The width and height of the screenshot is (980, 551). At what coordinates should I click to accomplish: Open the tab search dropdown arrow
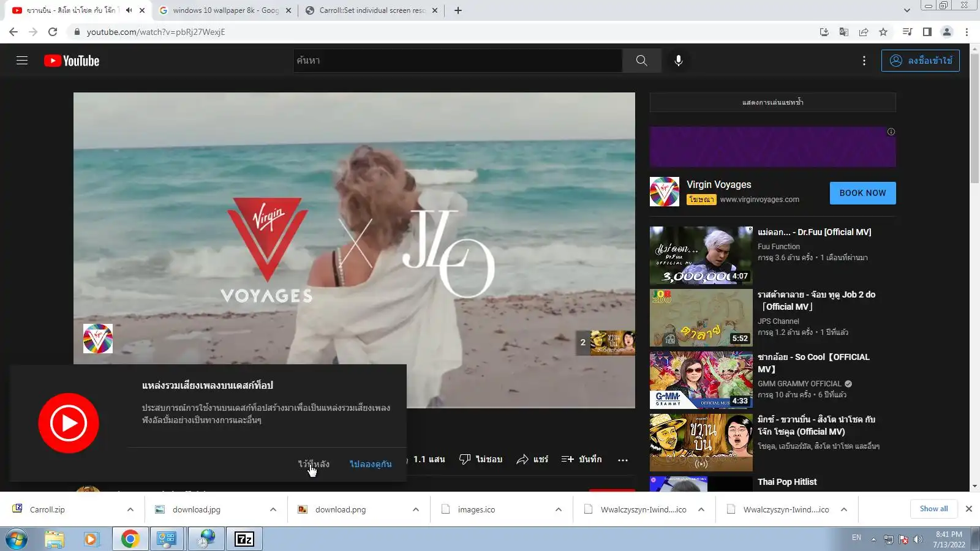click(907, 10)
